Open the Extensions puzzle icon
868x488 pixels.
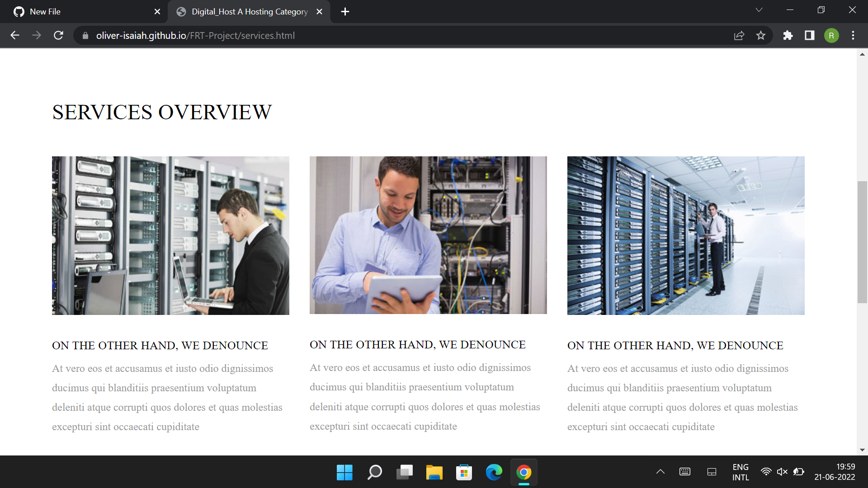[788, 35]
